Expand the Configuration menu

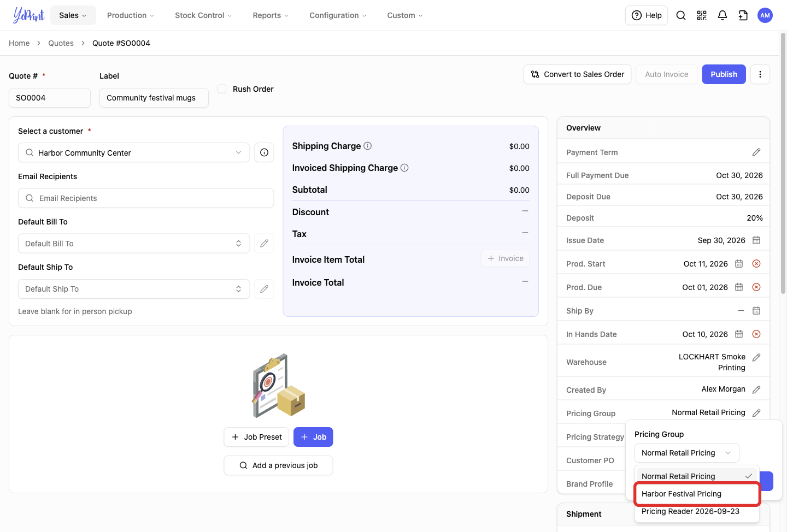pyautogui.click(x=338, y=15)
